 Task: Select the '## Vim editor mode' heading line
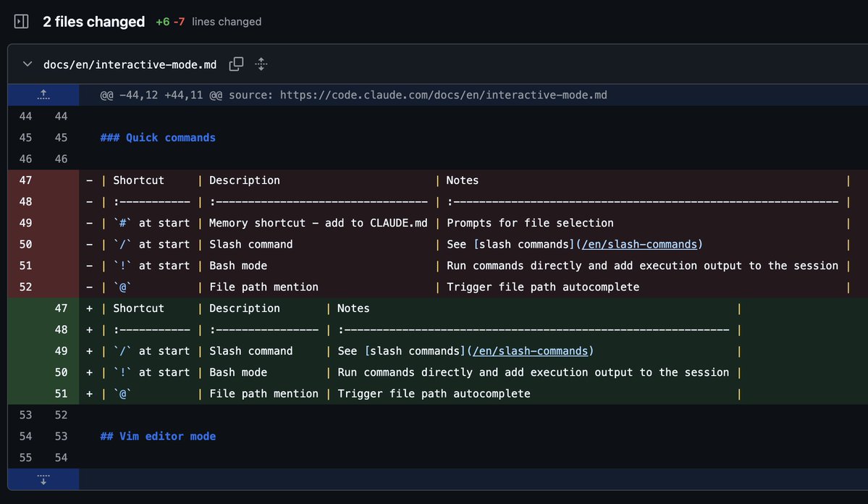point(158,437)
